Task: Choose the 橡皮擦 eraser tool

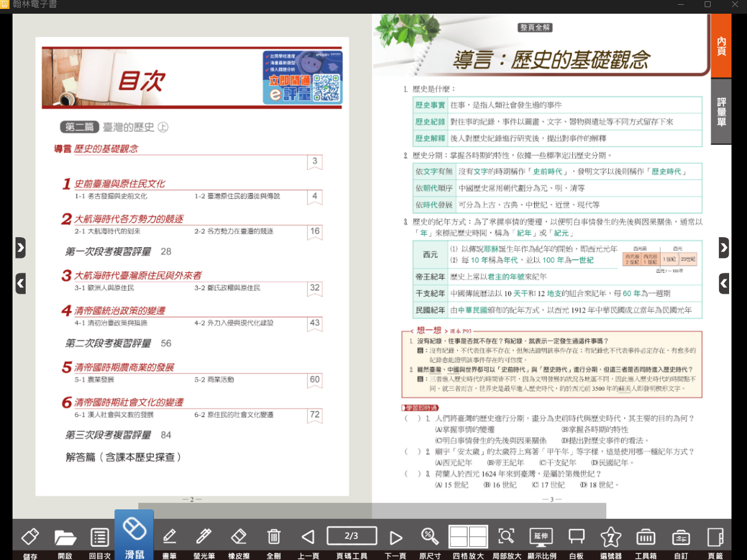Action: coord(238,537)
